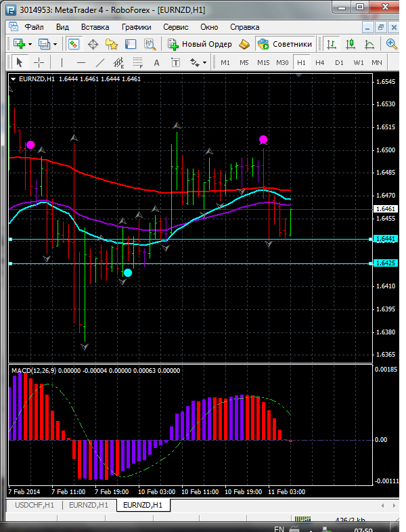Viewport: 406px width, 532px height.
Task: Toggle the Советники auto-trading button
Action: click(285, 44)
